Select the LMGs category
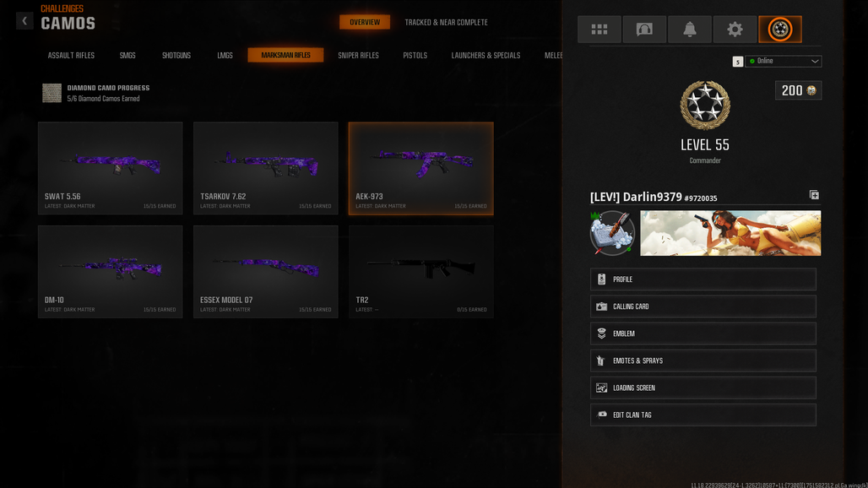868x488 pixels. (225, 56)
